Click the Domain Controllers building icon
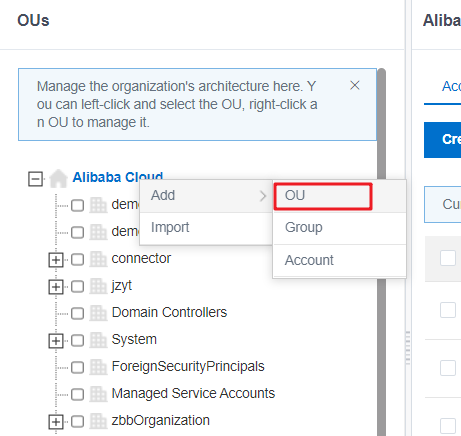The image size is (461, 436). click(x=98, y=313)
